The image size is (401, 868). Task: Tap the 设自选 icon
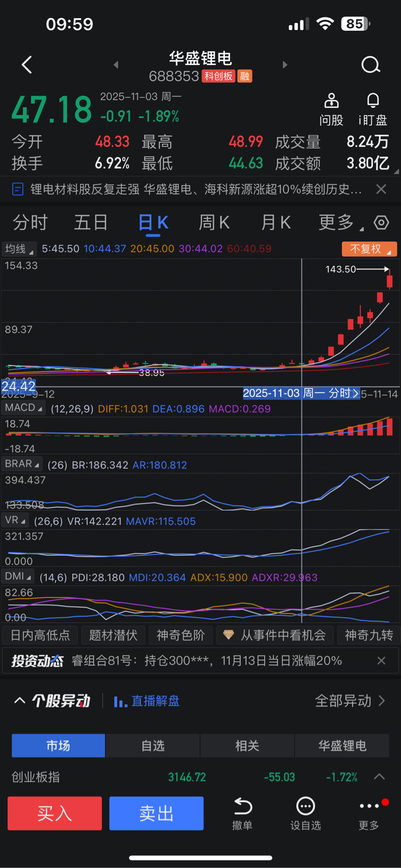(x=305, y=807)
